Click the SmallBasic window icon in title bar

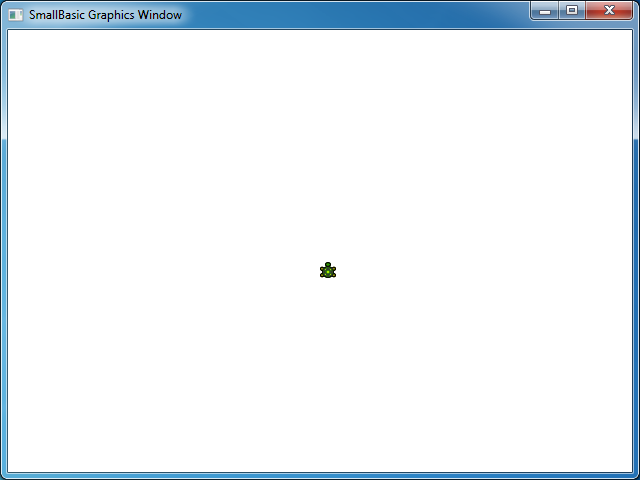coord(16,15)
